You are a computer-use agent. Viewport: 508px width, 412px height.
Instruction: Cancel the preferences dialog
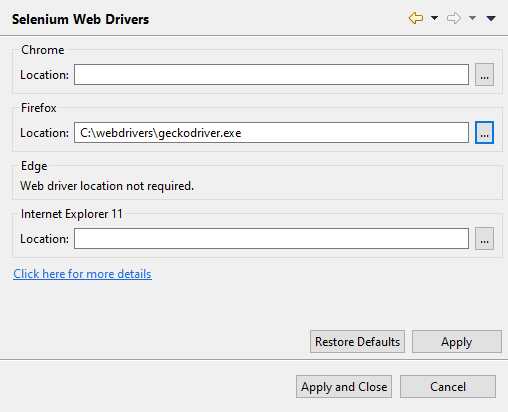click(x=448, y=387)
